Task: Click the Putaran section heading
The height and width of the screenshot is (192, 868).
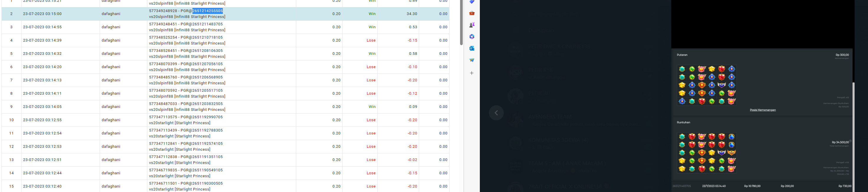Action: pyautogui.click(x=682, y=55)
